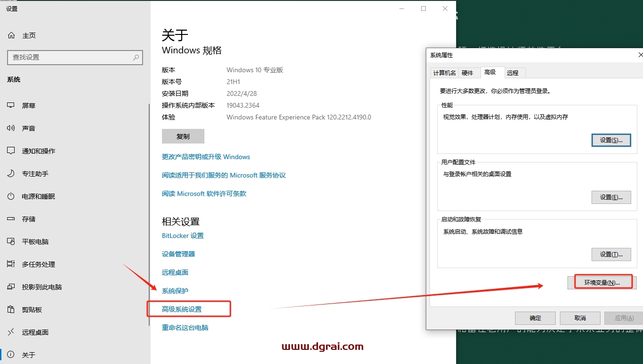Image resolution: width=643 pixels, height=364 pixels.
Task: Click 设置(S) button under 性能
Action: pyautogui.click(x=611, y=140)
